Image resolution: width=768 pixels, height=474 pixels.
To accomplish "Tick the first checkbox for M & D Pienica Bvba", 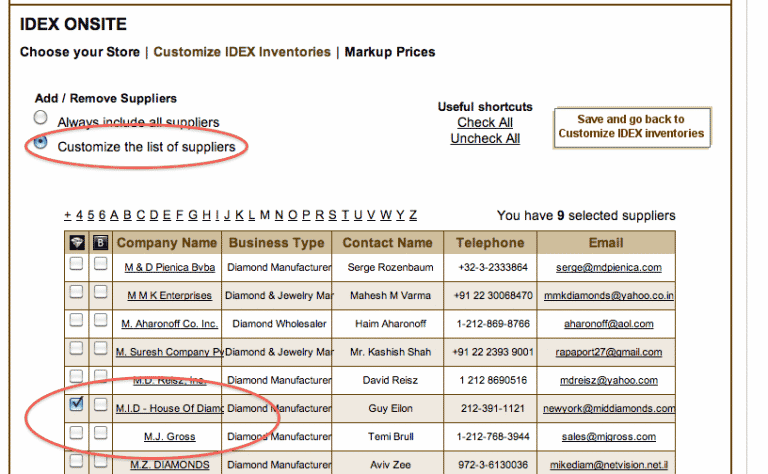I will tap(76, 266).
